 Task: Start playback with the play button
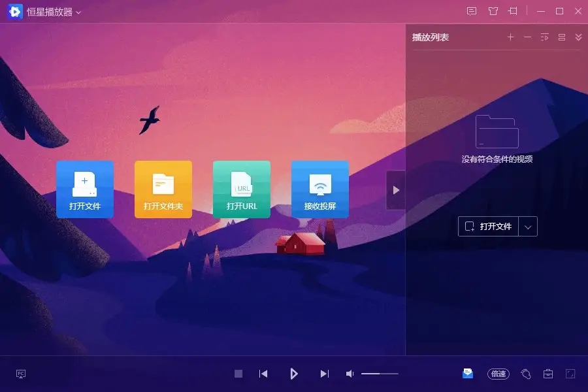293,374
